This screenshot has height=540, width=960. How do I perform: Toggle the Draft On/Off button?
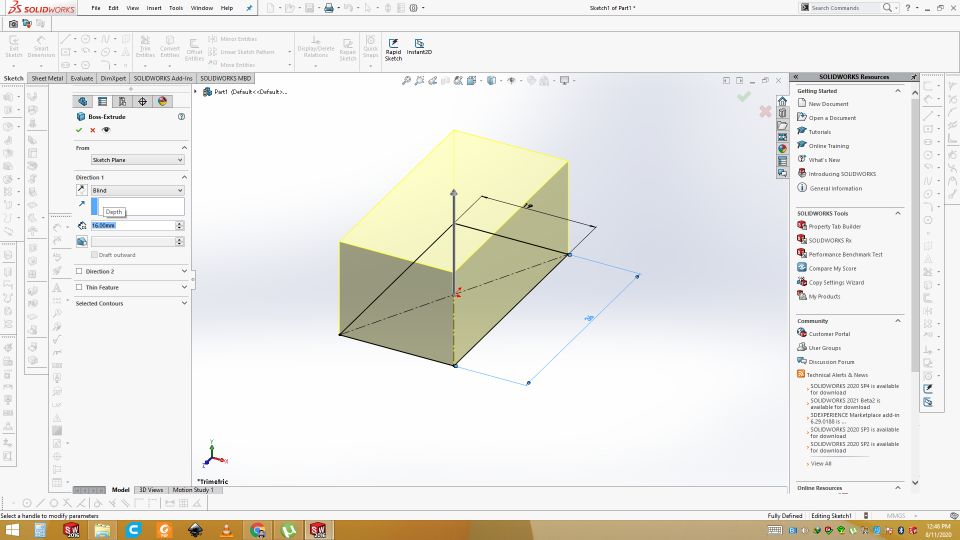click(81, 242)
